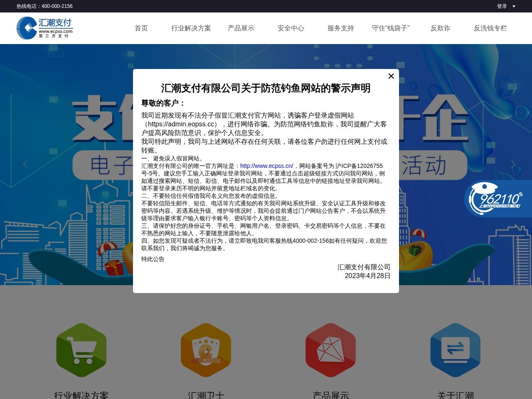
Task: Click the 守住"钱袋子" navigation link
Action: click(x=391, y=28)
